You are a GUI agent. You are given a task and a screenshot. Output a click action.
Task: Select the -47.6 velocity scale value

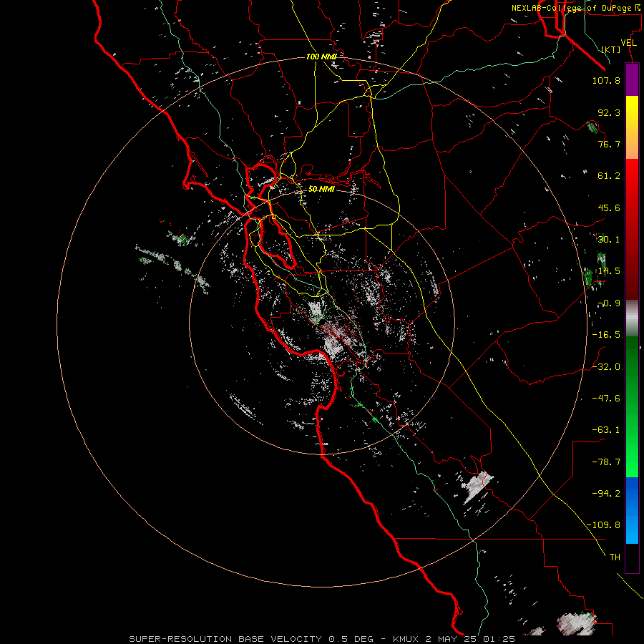point(606,399)
